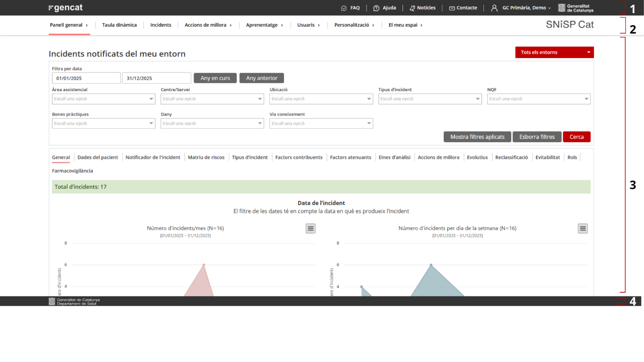This screenshot has height=362, width=644.
Task: Open the Àrea assistencial dropdown
Action: [103, 99]
